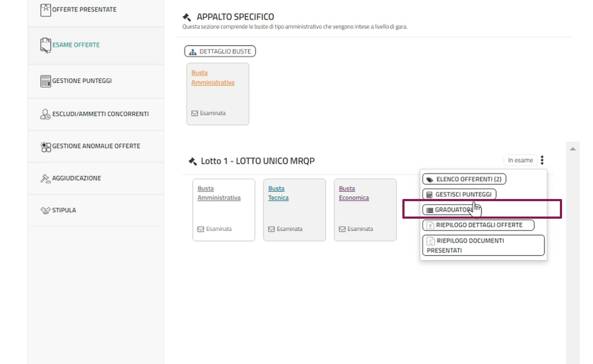Click the gavel icon beside Lotto 1

193,161
